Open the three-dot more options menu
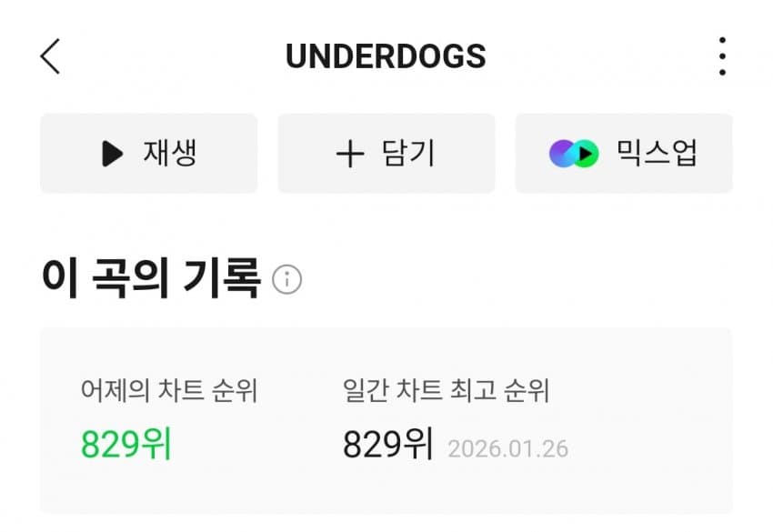Screen dimensions: 773x532 point(721,56)
